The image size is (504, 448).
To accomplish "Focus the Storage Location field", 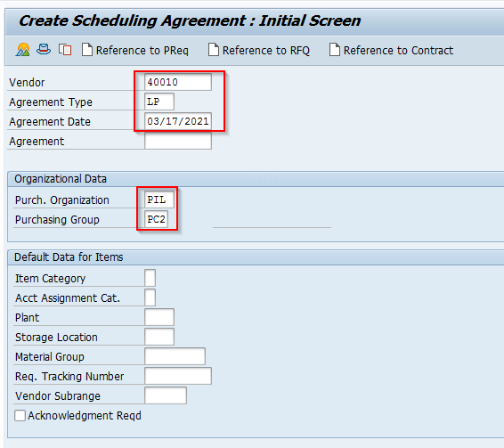I will click(159, 337).
